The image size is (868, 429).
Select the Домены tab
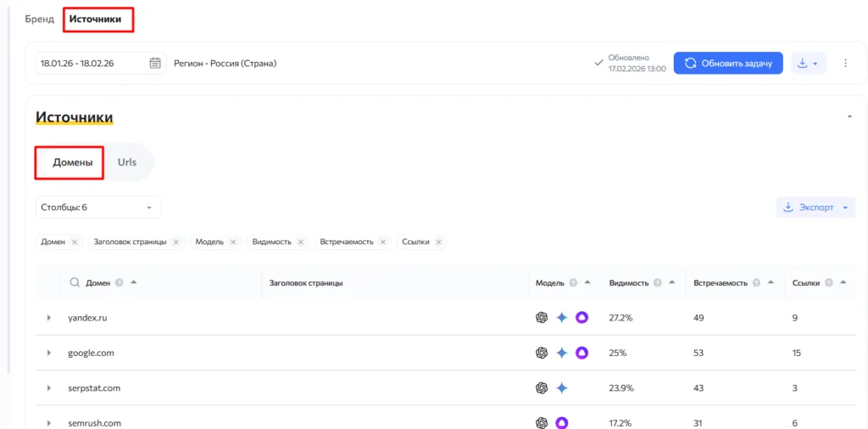coord(73,163)
